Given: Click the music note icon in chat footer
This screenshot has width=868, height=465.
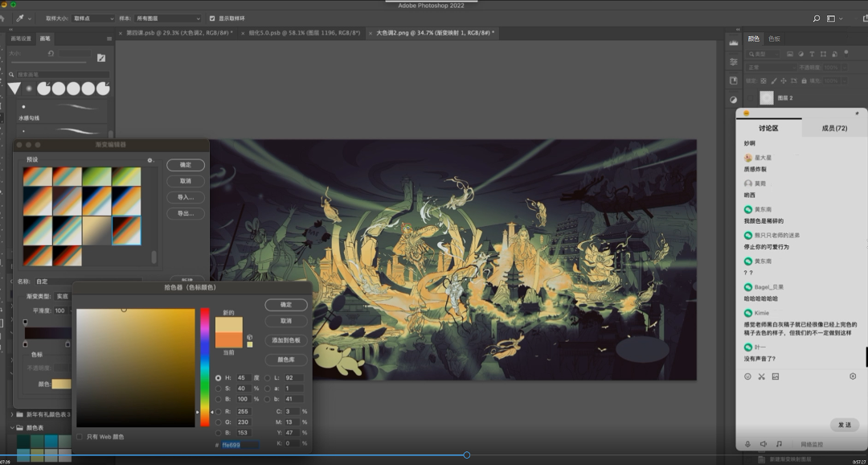Looking at the screenshot, I should pos(779,444).
